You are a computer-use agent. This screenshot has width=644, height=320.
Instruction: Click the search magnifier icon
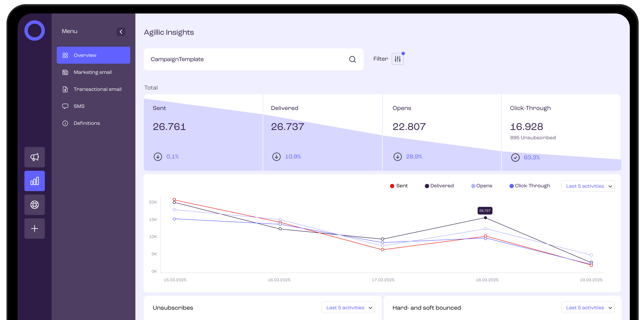(352, 59)
